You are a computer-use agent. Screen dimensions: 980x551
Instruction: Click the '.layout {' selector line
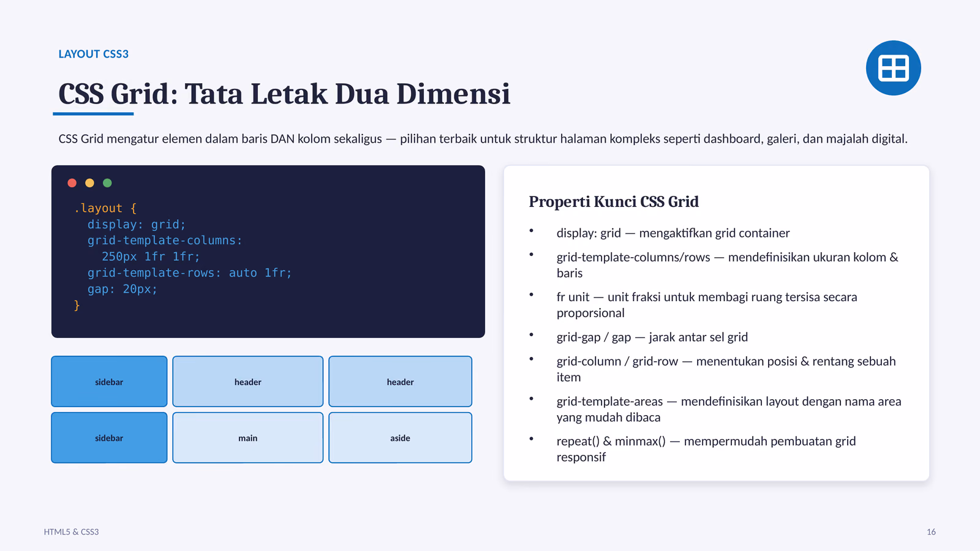105,208
